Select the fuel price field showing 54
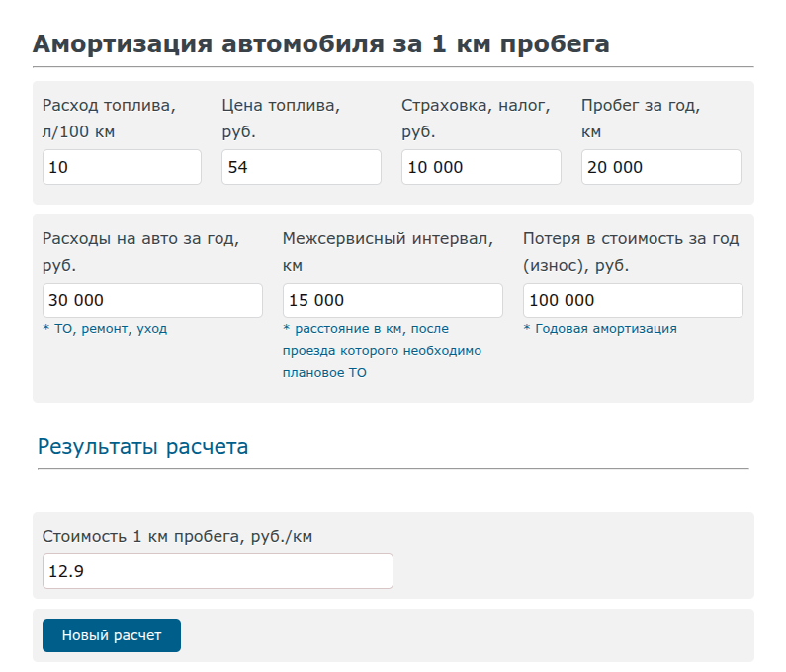This screenshot has height=672, width=786. pos(302,167)
